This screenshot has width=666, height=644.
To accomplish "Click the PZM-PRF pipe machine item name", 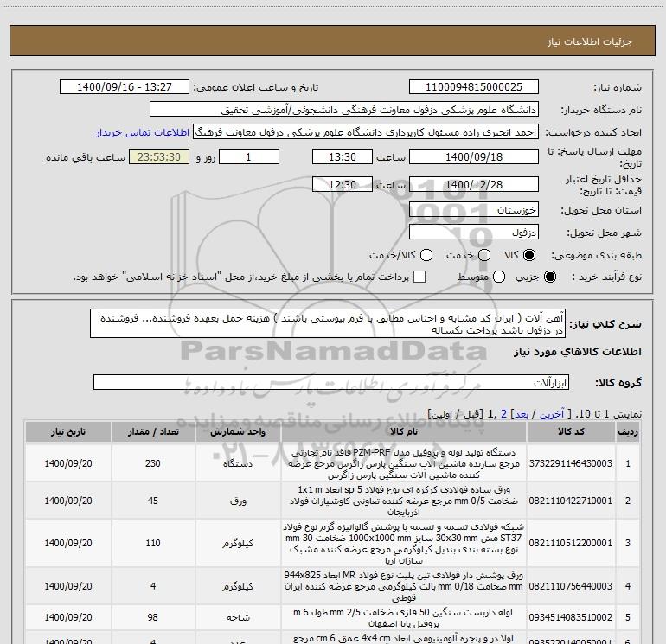I will click(x=404, y=463).
